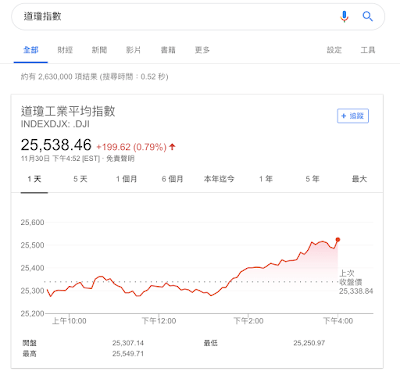Click the 道瓊工業平均指數 title
This screenshot has height=375, width=400.
(68, 111)
